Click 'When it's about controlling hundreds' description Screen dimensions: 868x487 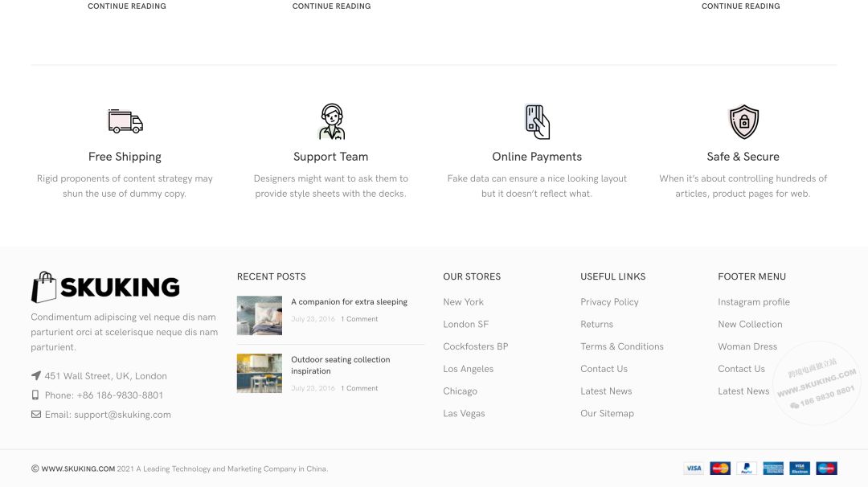coord(743,186)
